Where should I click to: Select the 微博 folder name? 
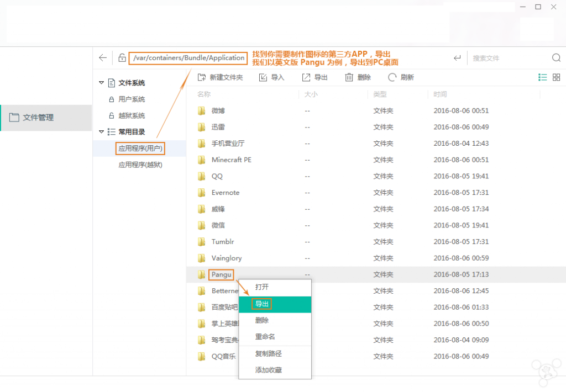click(x=218, y=111)
